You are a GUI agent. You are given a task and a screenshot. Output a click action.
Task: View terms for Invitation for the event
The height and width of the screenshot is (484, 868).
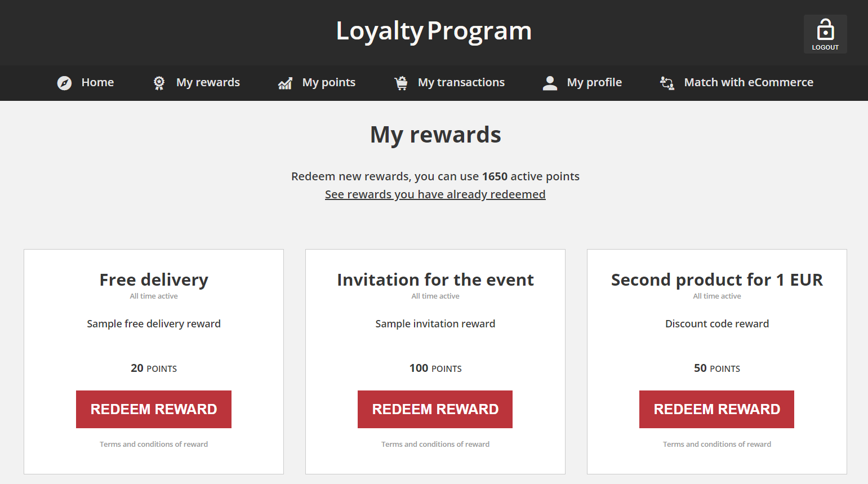435,444
